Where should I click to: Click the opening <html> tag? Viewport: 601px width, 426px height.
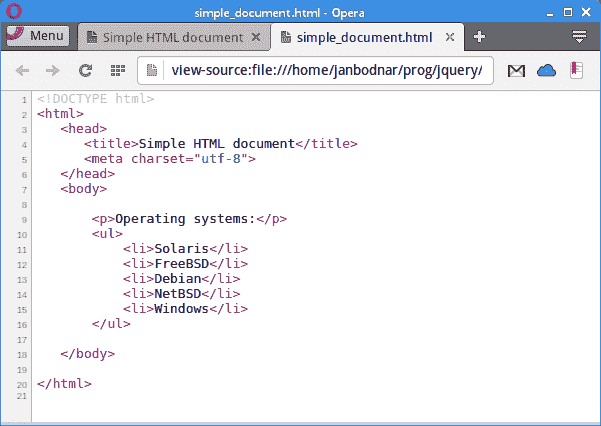pos(60,114)
